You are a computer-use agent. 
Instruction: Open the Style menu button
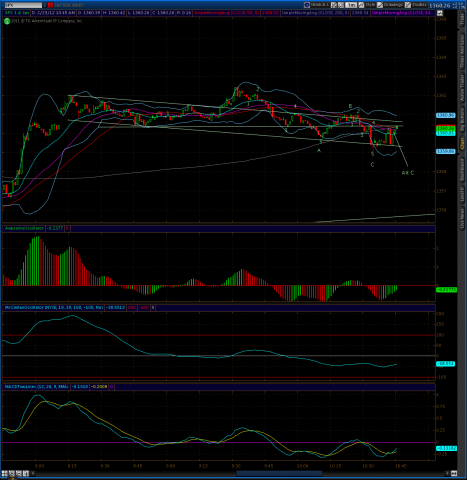pyautogui.click(x=367, y=5)
